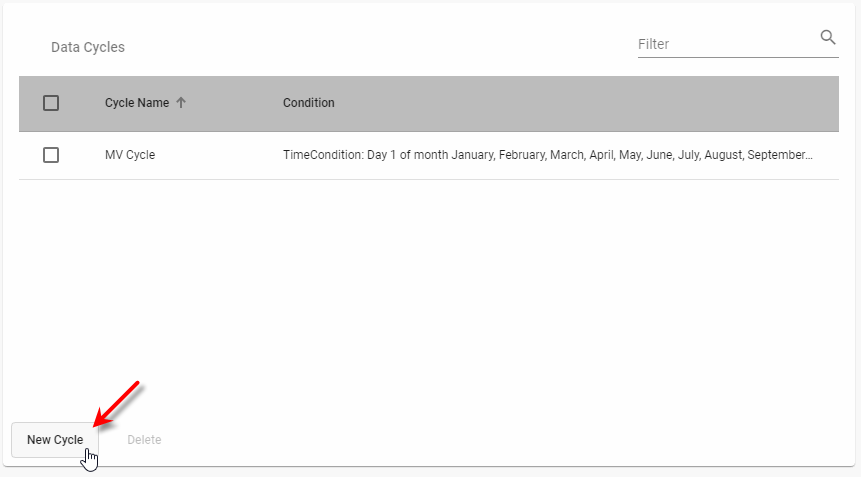Image resolution: width=861 pixels, height=477 pixels.
Task: Click the truncation ellipsis ending the condition
Action: [x=808, y=156]
